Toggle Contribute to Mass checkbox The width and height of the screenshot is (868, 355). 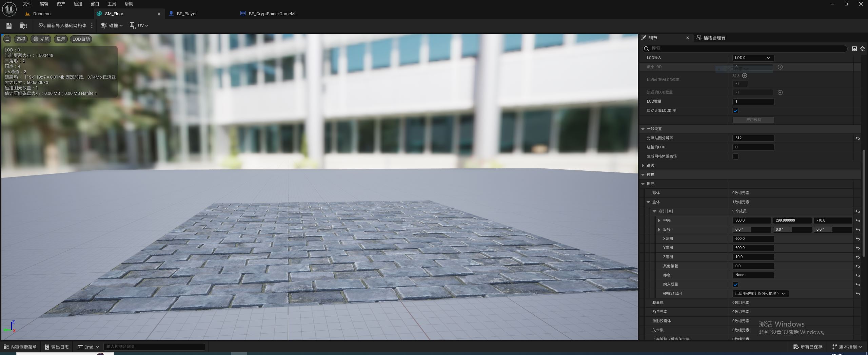735,285
